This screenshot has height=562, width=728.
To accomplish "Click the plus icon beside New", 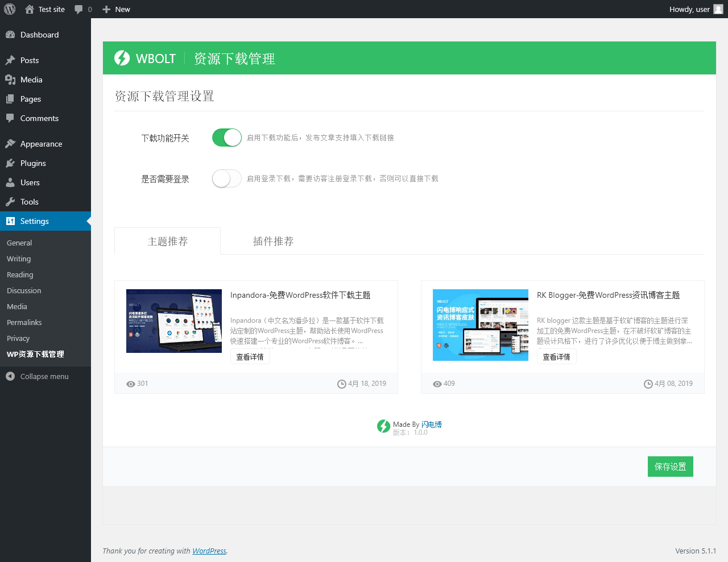I will [106, 9].
